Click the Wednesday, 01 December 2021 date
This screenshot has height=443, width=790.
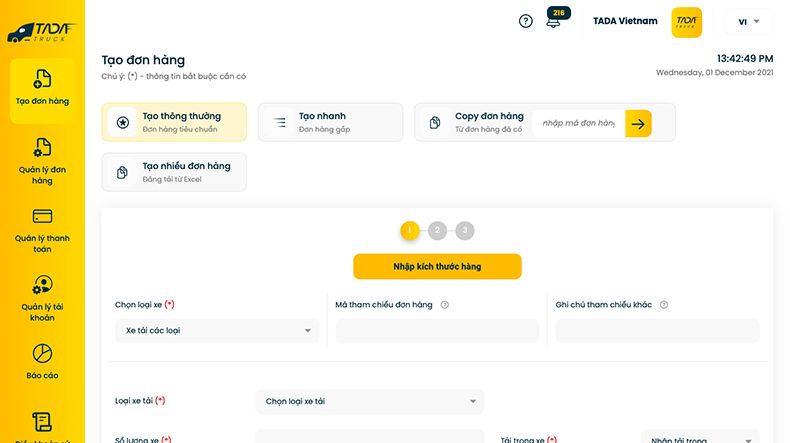pos(714,73)
